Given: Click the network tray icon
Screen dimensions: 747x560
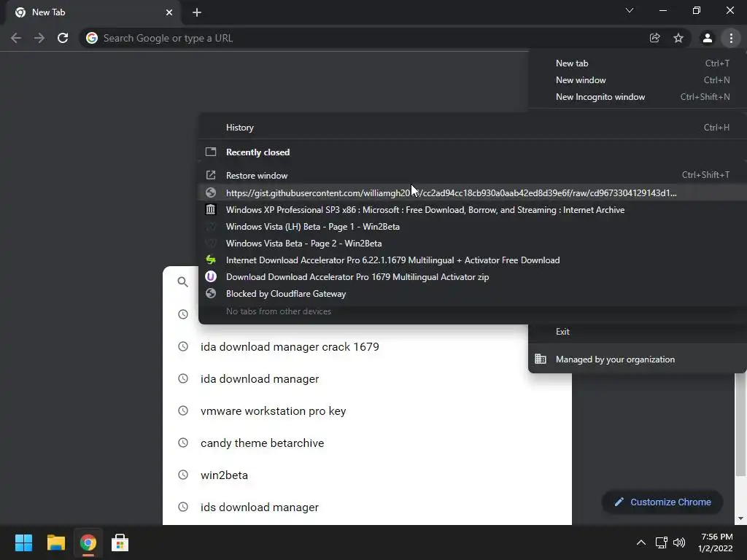Looking at the screenshot, I should [661, 542].
